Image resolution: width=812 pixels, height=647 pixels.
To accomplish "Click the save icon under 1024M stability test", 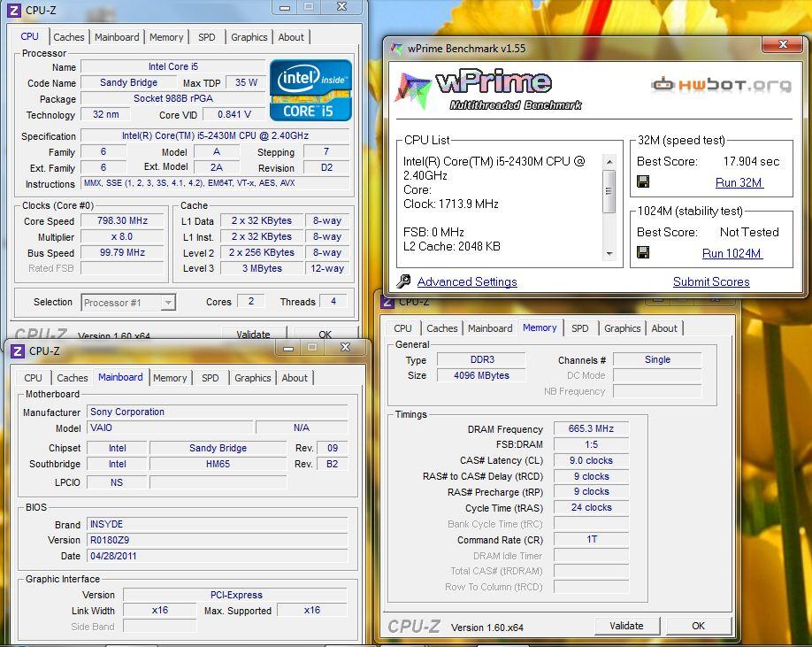I will tap(643, 252).
